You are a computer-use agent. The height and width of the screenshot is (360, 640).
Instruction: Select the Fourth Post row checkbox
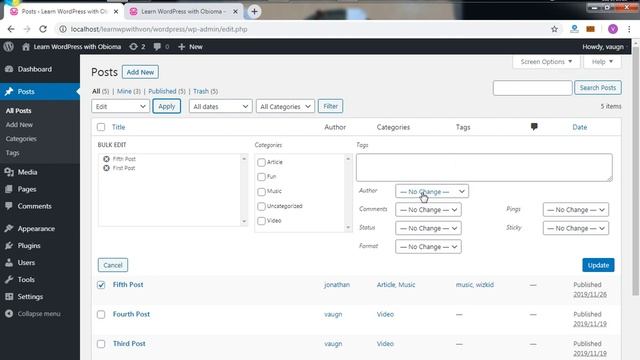[x=101, y=314]
